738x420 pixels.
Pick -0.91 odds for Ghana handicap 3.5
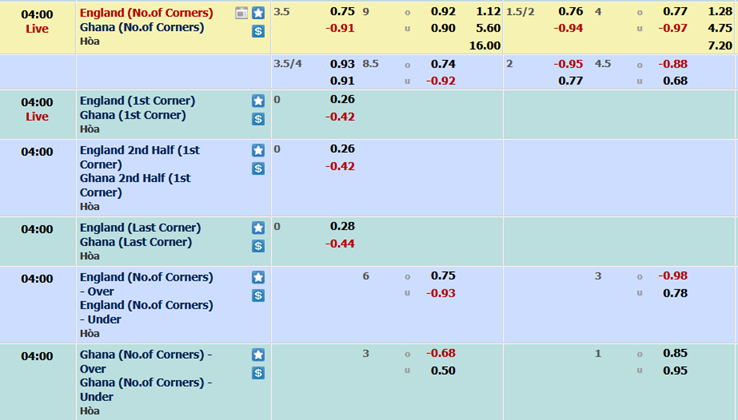(340, 28)
